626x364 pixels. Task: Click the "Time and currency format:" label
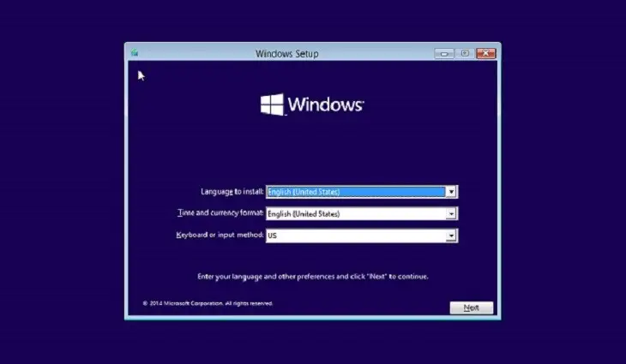click(x=220, y=213)
